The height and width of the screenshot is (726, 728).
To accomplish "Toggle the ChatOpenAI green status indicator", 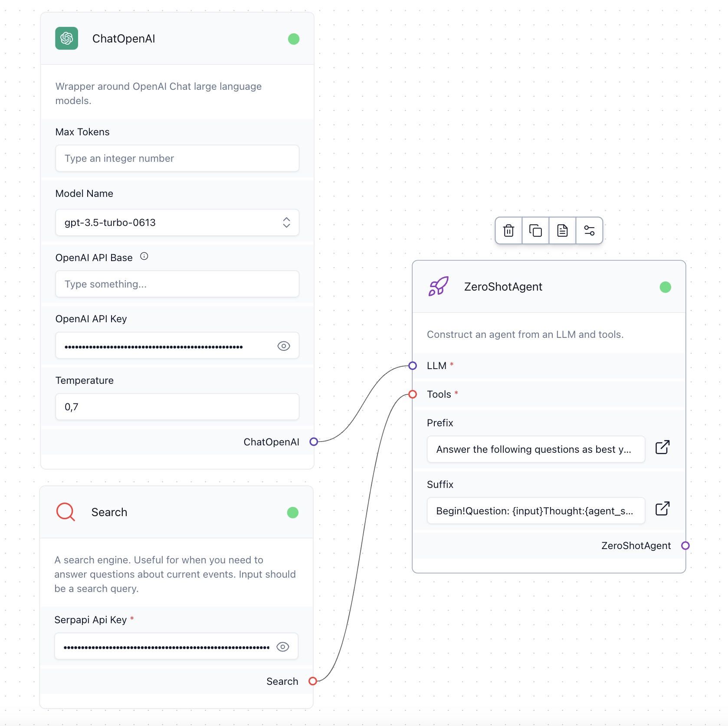I will point(293,39).
